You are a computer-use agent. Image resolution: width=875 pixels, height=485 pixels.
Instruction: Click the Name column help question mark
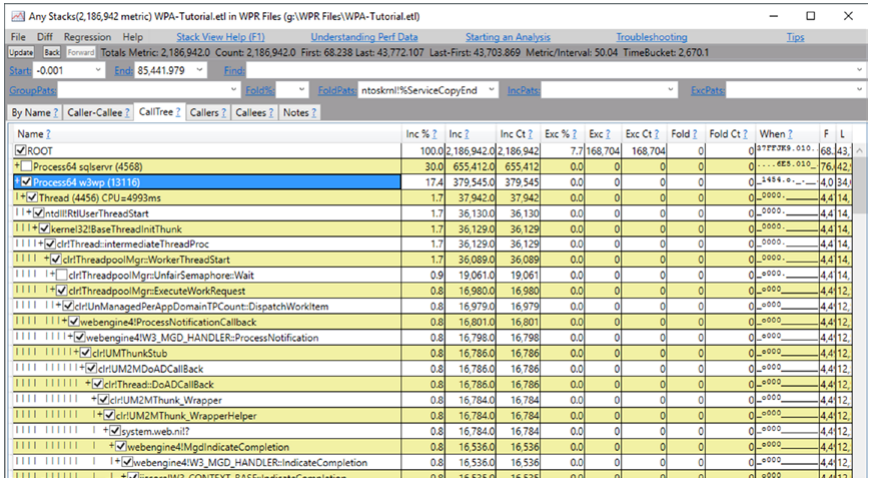click(x=48, y=134)
